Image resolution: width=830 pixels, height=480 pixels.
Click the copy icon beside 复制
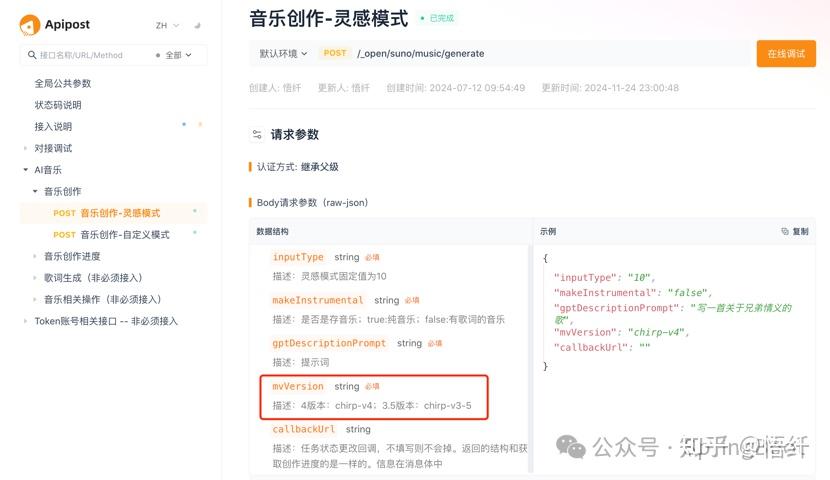click(x=784, y=231)
